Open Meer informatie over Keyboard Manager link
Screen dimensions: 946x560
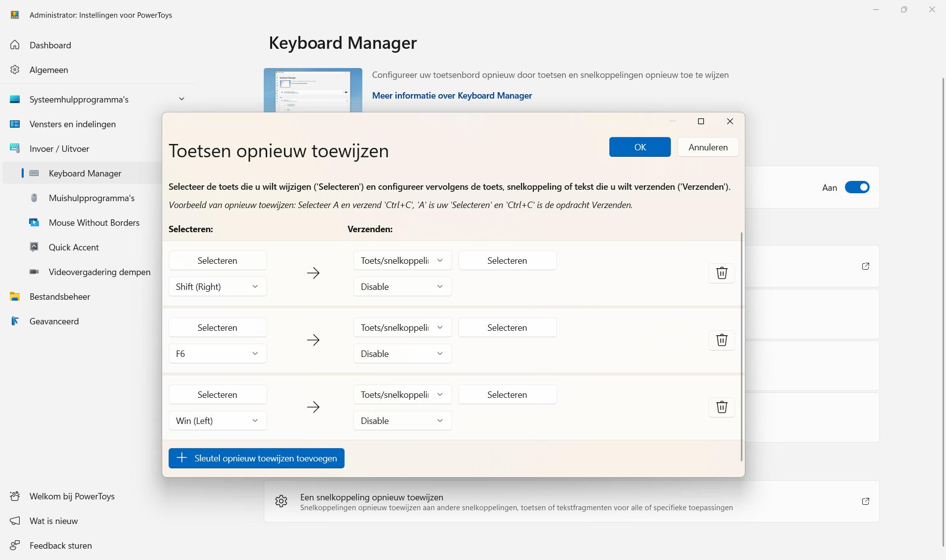[x=452, y=96]
